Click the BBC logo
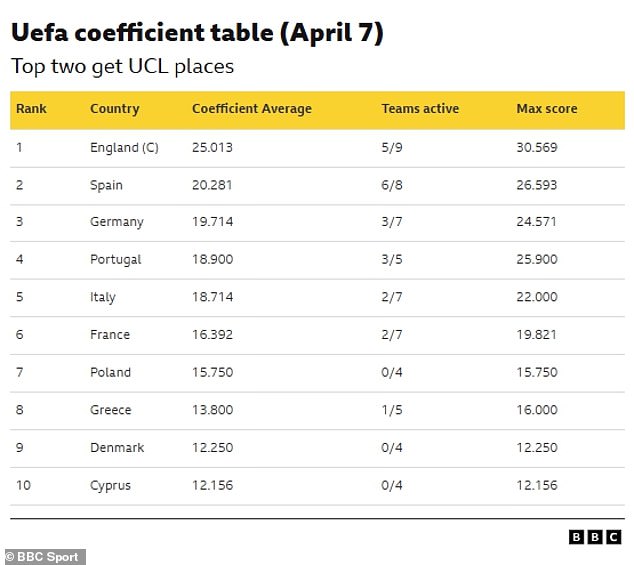The height and width of the screenshot is (565, 634). [x=594, y=537]
